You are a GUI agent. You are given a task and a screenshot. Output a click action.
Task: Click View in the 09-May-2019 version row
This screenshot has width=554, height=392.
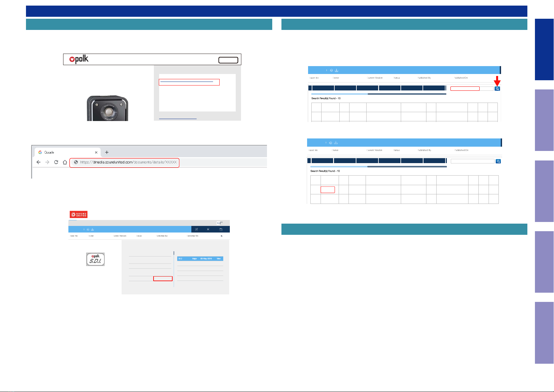219,259
